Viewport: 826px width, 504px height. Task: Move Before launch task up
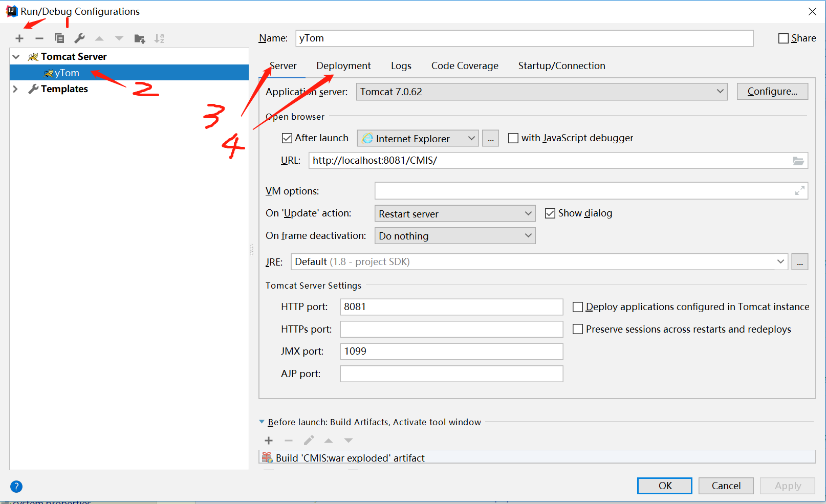[329, 441]
